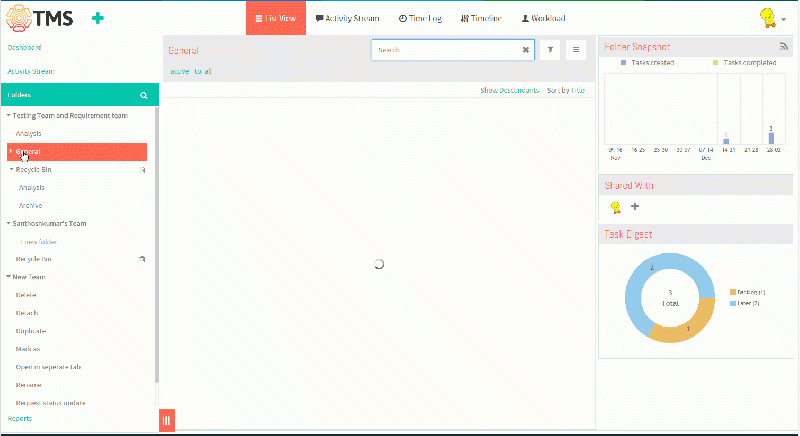Click the shorter blue bar labeled 1
The height and width of the screenshot is (436, 800).
click(726, 141)
